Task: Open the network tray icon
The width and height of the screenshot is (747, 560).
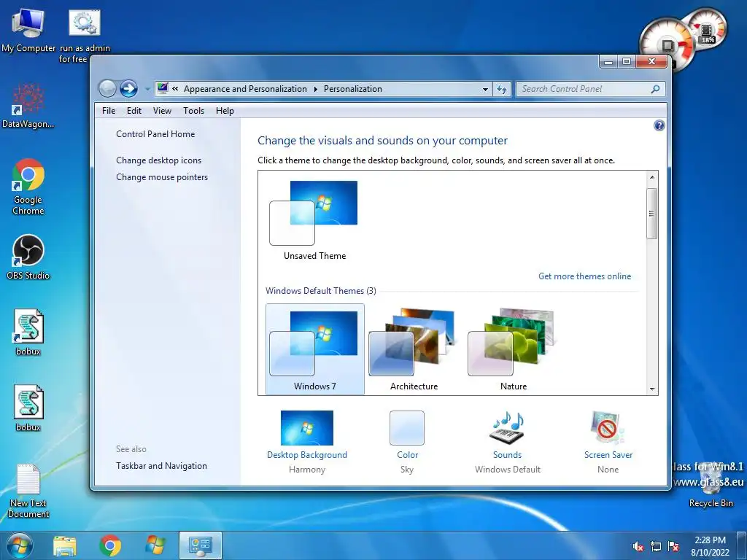Action: click(656, 546)
